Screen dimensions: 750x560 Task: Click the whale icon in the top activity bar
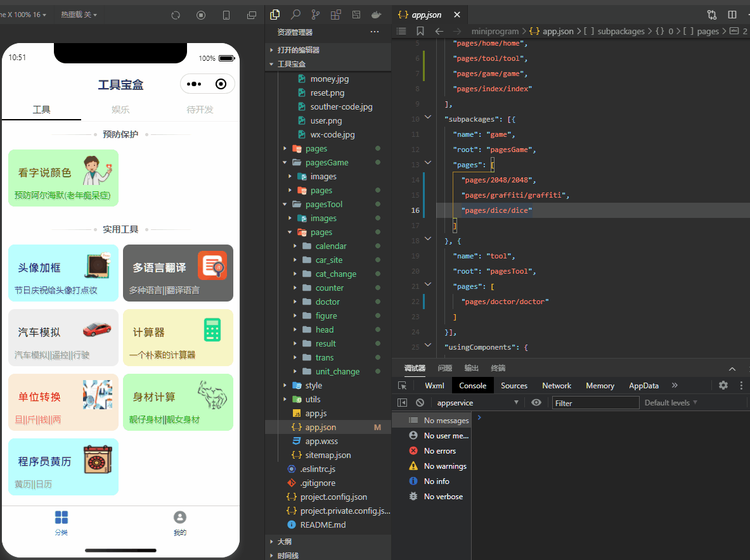coord(376,14)
